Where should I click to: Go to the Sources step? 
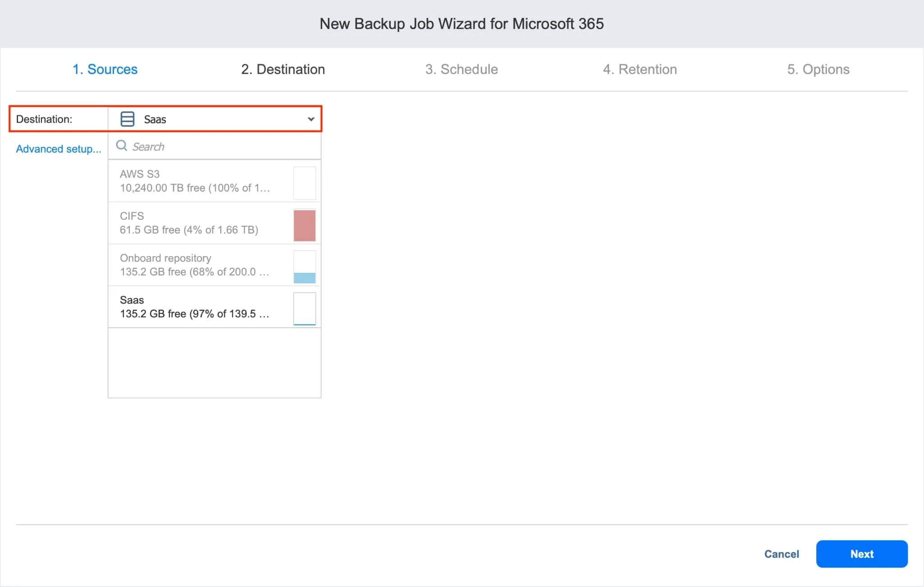click(105, 69)
